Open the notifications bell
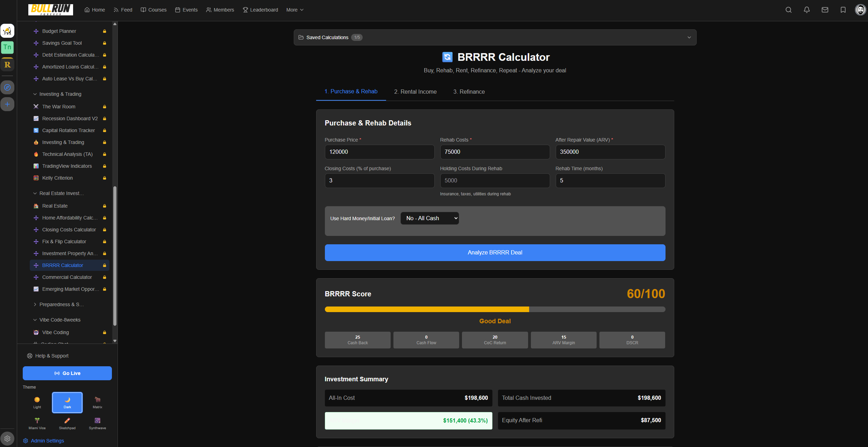Image resolution: width=868 pixels, height=447 pixels. (x=807, y=9)
